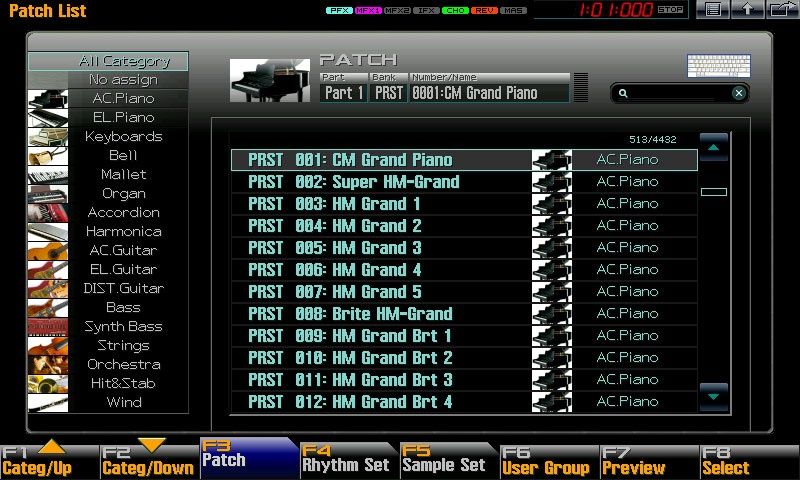Image resolution: width=800 pixels, height=480 pixels.
Task: Open F6 User Group
Action: point(549,461)
